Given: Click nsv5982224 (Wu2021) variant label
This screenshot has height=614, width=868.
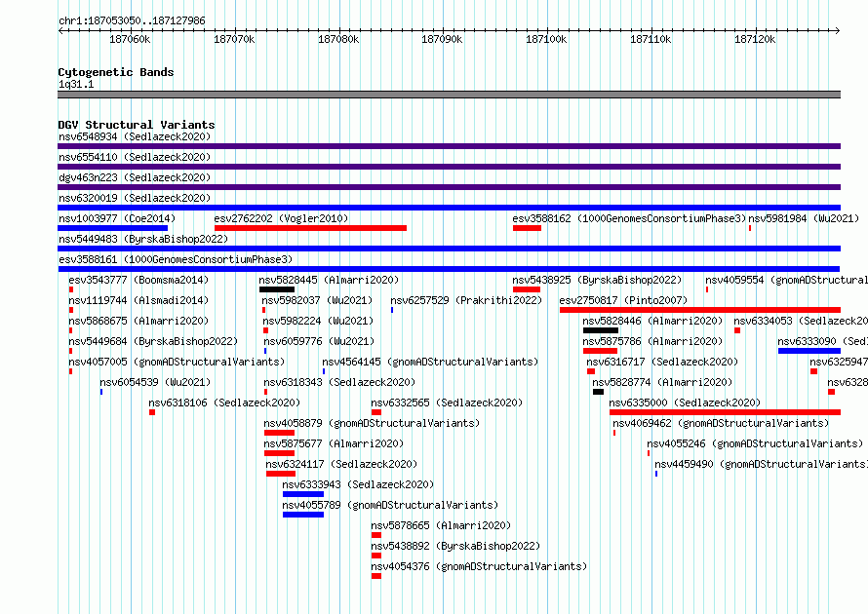Looking at the screenshot, I should pyautogui.click(x=318, y=321).
